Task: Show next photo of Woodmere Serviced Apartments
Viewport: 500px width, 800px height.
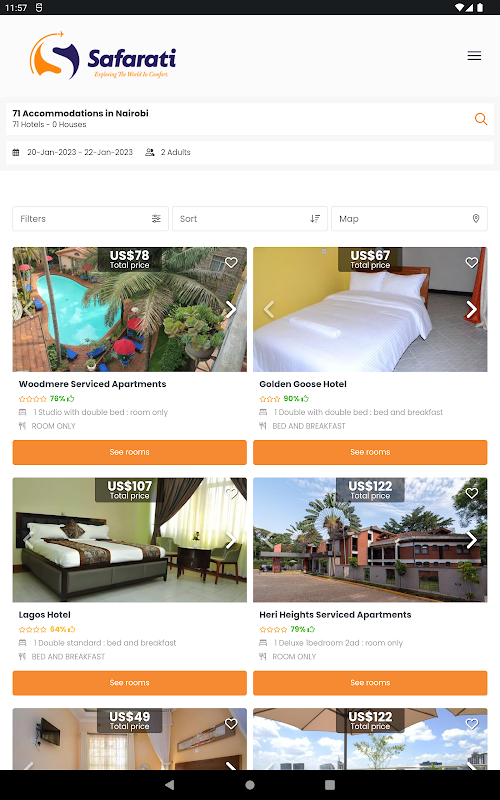Action: (x=231, y=309)
